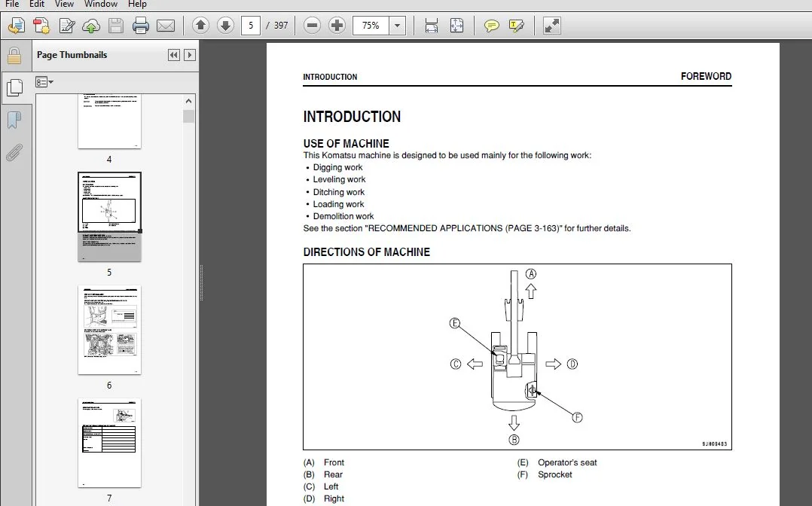Open the Page Thumbnails panel icon
Screen dimensions: 812x506
pos(15,87)
